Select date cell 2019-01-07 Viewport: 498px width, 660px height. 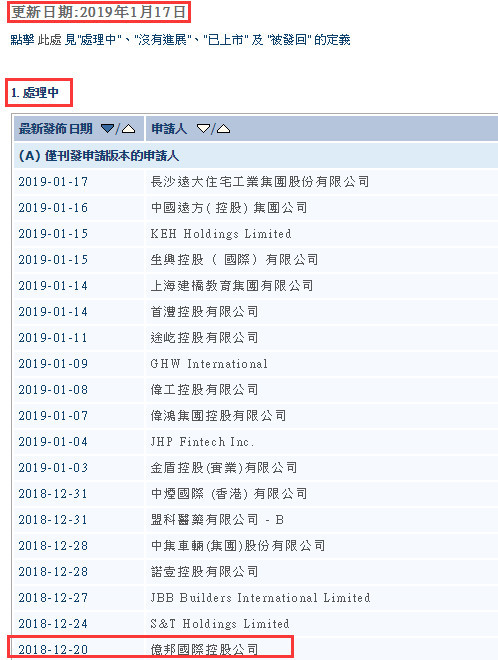[53, 416]
